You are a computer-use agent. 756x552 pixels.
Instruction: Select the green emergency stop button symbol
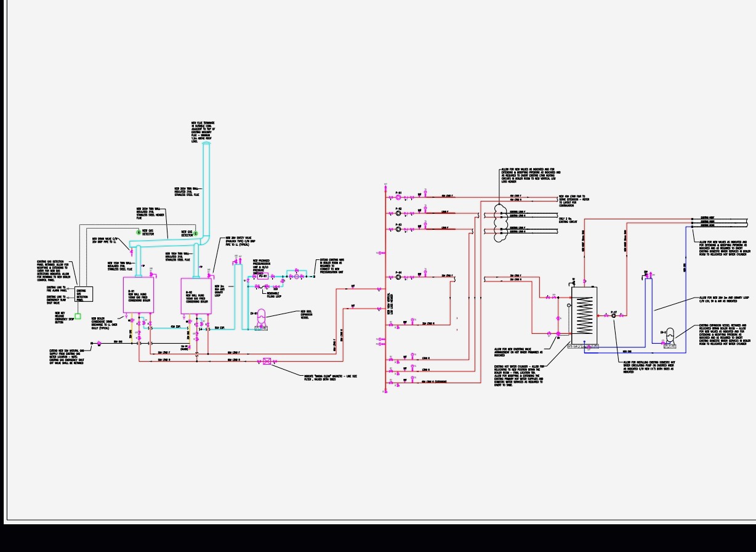78,316
